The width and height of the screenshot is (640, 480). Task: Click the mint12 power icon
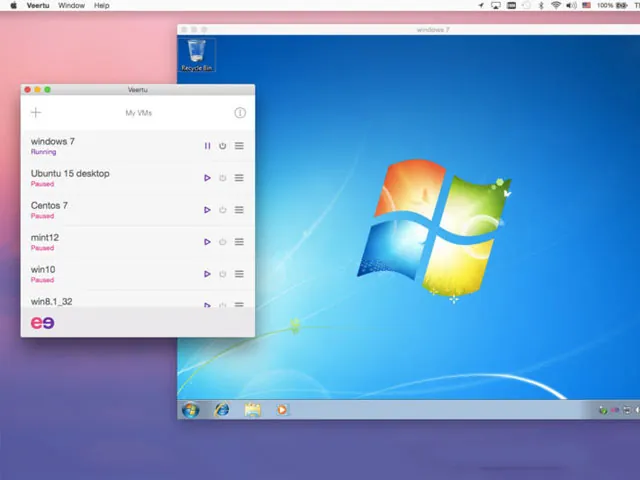tap(222, 242)
